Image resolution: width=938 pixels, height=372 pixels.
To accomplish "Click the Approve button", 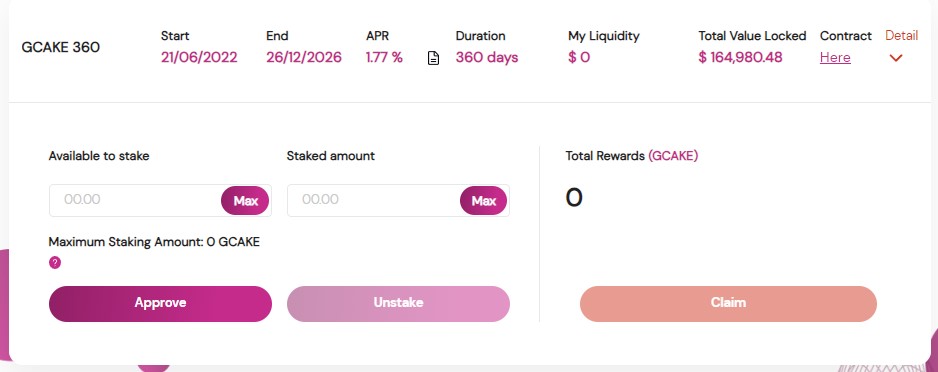I will [x=160, y=304].
